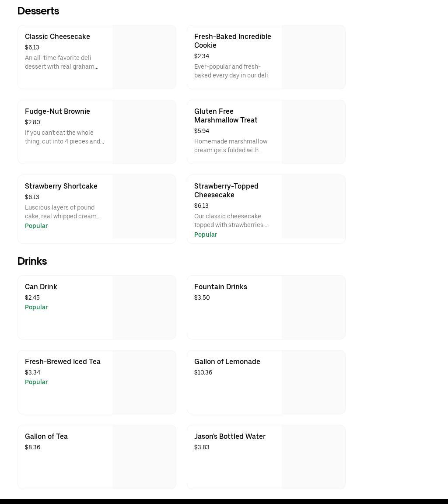The height and width of the screenshot is (504, 448).
Task: Pick Fresh-Brewed Iced Tea title
Action: tap(63, 362)
